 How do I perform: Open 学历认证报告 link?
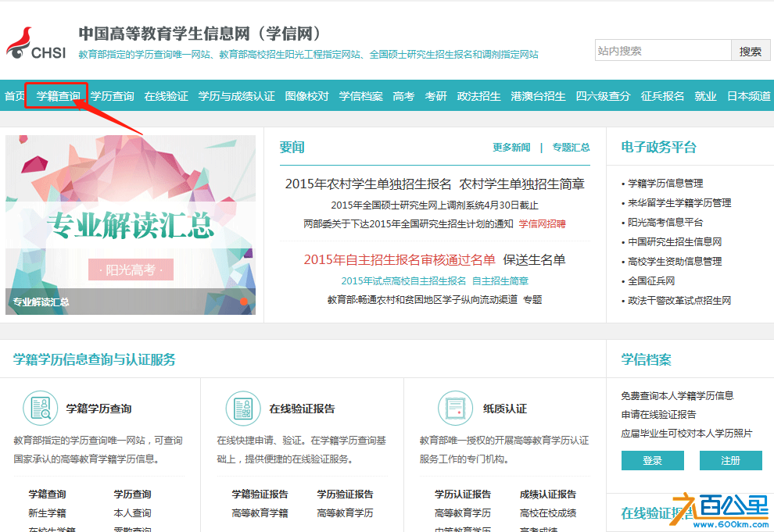coord(463,494)
